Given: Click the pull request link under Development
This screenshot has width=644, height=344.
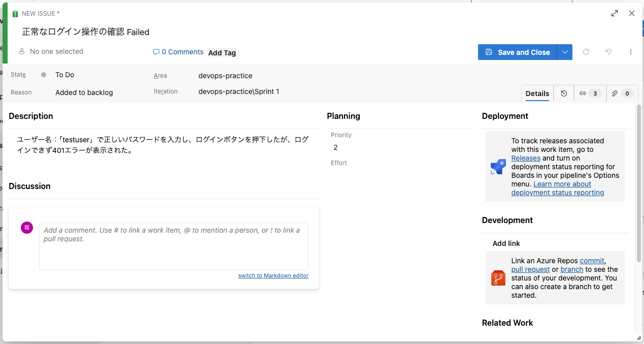Looking at the screenshot, I should coord(530,269).
